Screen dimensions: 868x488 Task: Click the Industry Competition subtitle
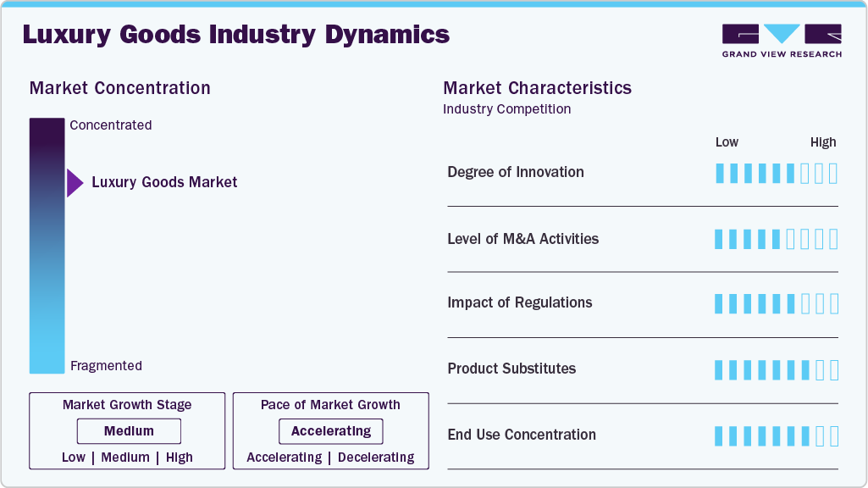pos(506,109)
